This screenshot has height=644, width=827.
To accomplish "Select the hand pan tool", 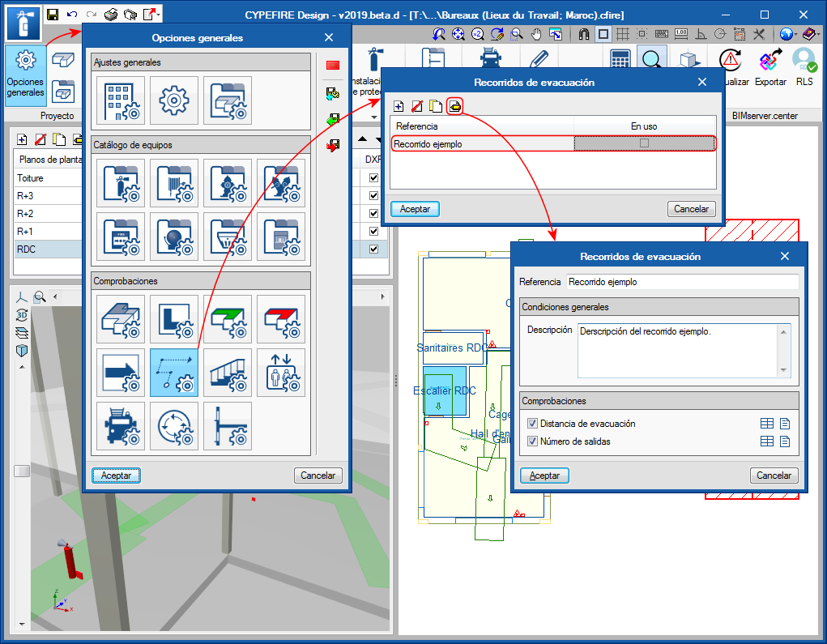I will (x=536, y=34).
